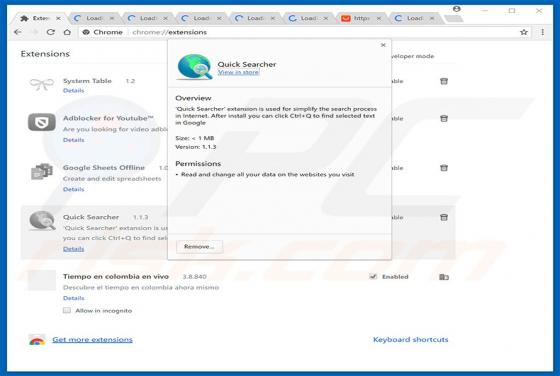Switch to the http tab with mail icon

(361, 18)
